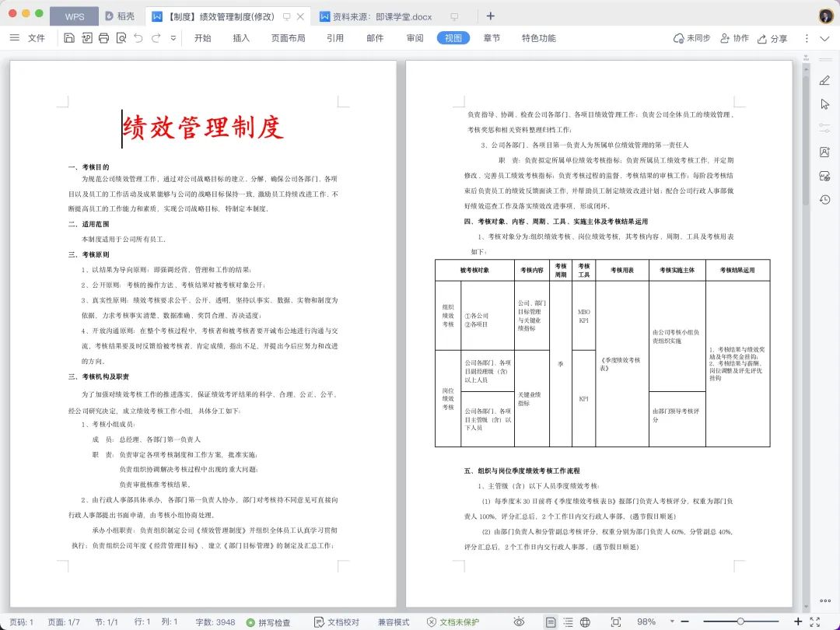The image size is (840, 630).
Task: Enter full screen via expand arrows icon
Action: [x=815, y=622]
